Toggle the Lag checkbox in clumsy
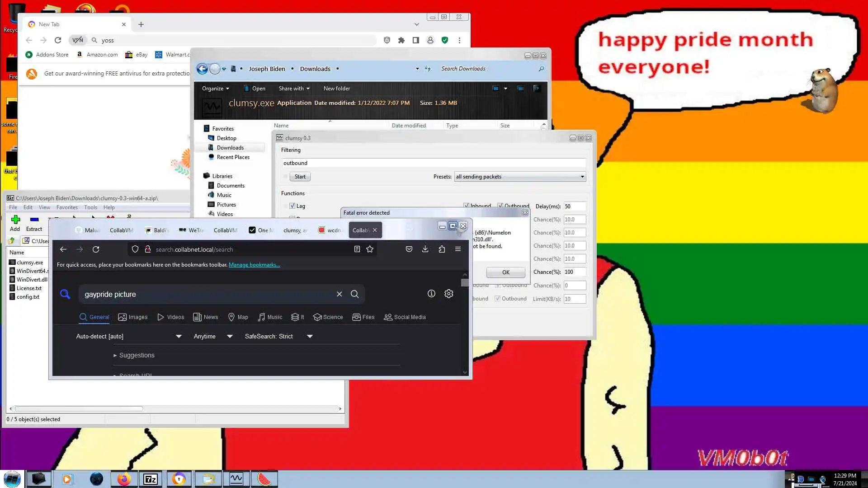Screen dimensions: 868x488 pos(292,206)
